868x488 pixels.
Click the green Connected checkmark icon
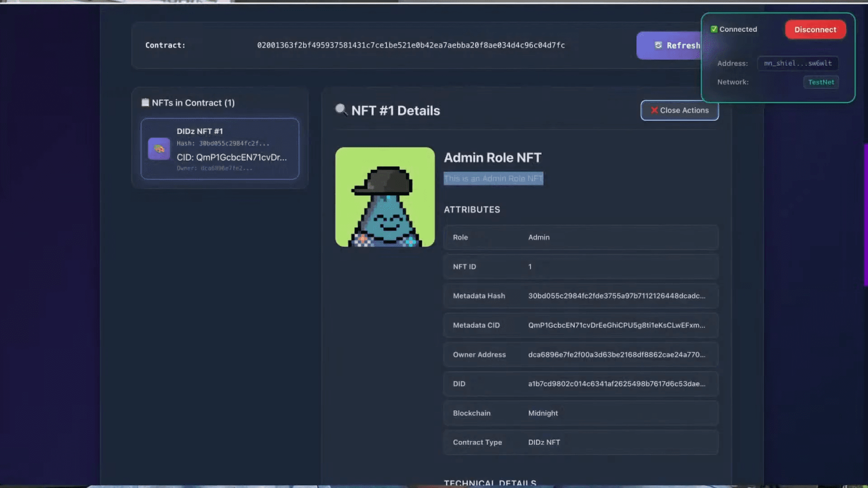tap(714, 29)
